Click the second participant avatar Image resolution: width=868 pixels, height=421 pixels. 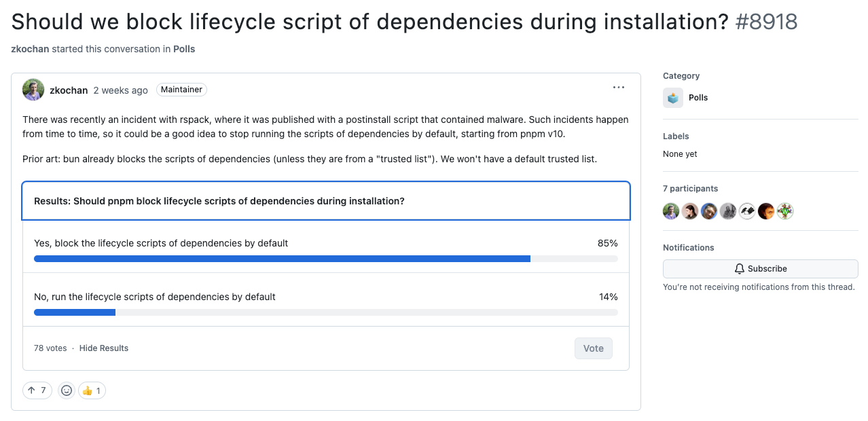tap(690, 211)
